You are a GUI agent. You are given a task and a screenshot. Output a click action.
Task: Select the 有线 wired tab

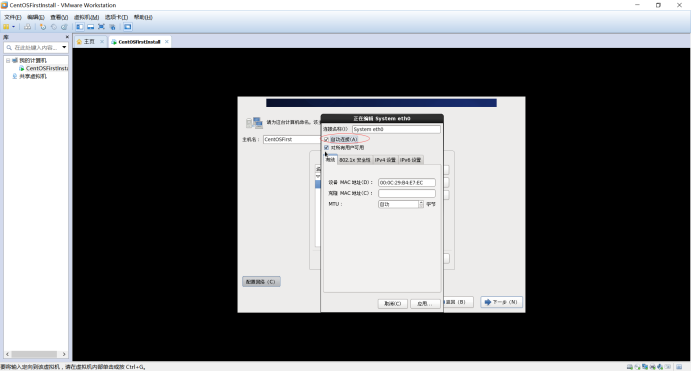click(x=331, y=160)
